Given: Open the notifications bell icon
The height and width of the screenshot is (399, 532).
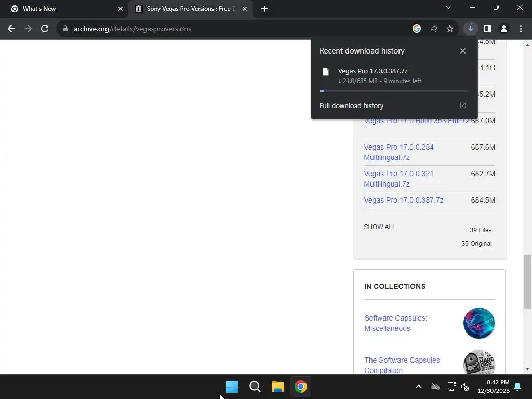Looking at the screenshot, I should pos(518,387).
